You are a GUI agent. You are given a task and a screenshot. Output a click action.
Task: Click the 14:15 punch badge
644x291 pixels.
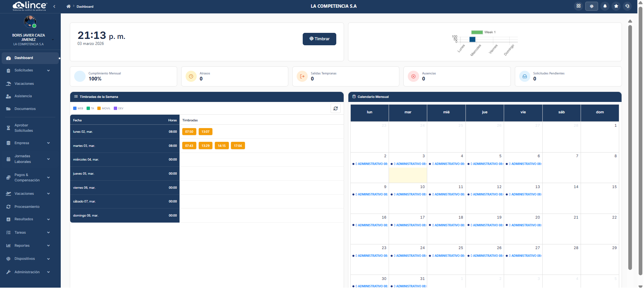click(222, 146)
